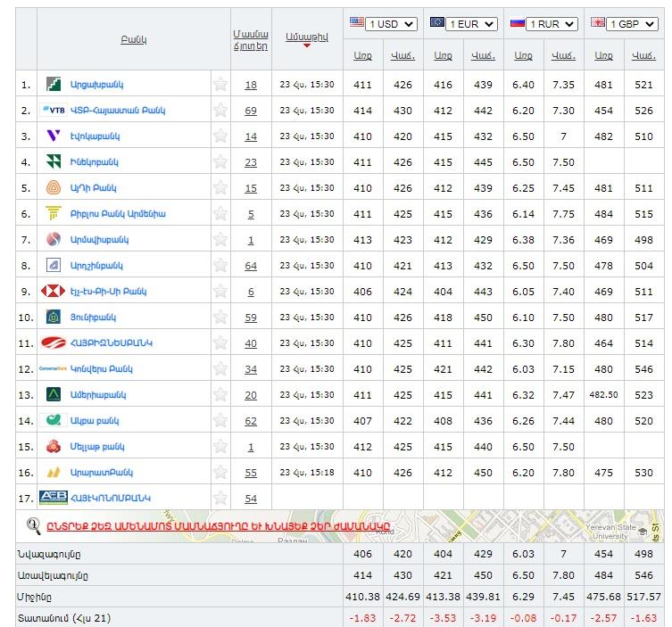Toggle favorite star for Արցախբանկ
This screenshot has width=672, height=627.
coord(220,85)
